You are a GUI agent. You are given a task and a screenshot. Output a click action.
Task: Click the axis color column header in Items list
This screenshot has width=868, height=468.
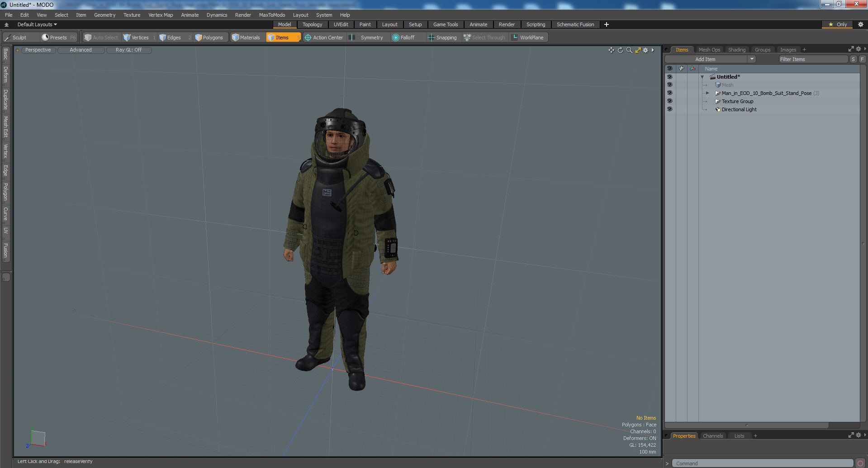pyautogui.click(x=693, y=69)
